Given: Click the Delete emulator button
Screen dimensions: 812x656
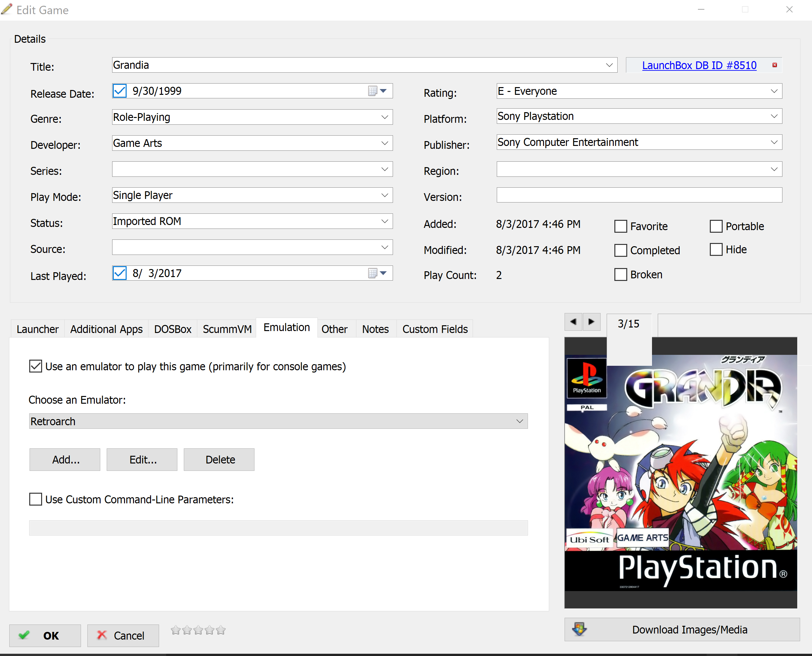Looking at the screenshot, I should coord(219,460).
